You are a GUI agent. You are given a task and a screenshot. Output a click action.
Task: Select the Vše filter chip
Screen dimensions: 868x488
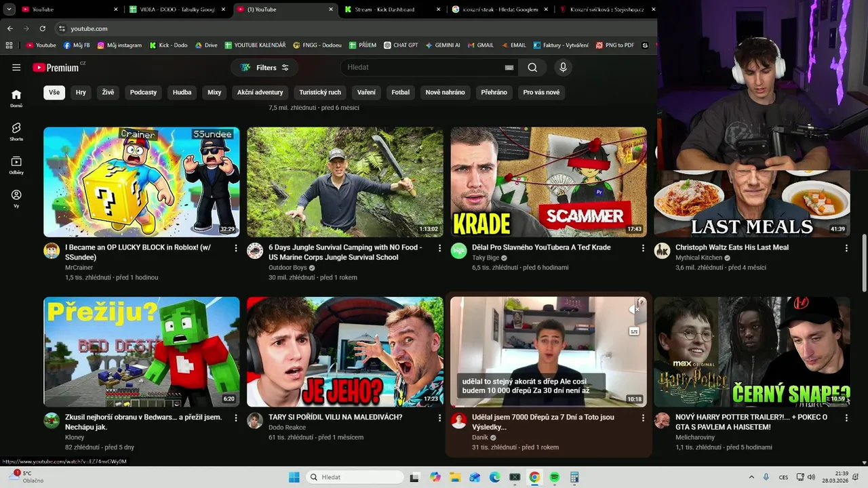click(54, 92)
